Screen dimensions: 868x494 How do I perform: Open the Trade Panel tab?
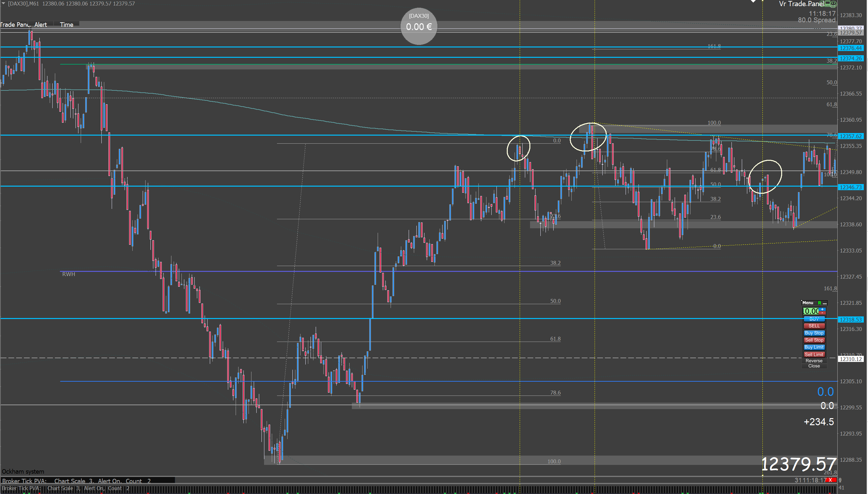14,25
